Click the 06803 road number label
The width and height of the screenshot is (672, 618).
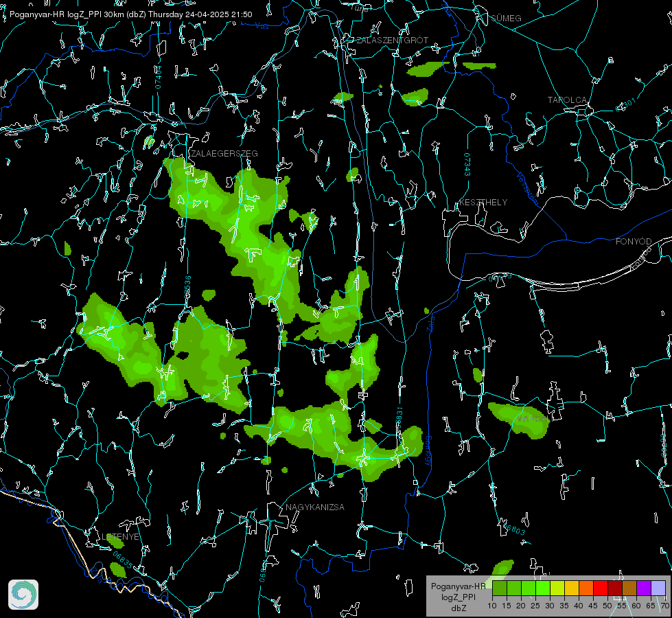click(x=514, y=529)
